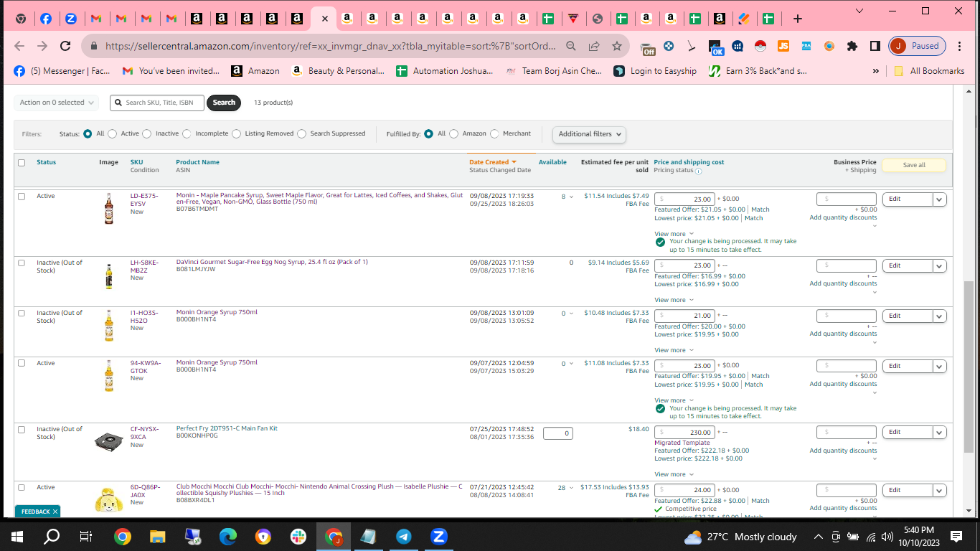
Task: Expand View more for Perfect Fry Fan Kit
Action: coord(674,474)
